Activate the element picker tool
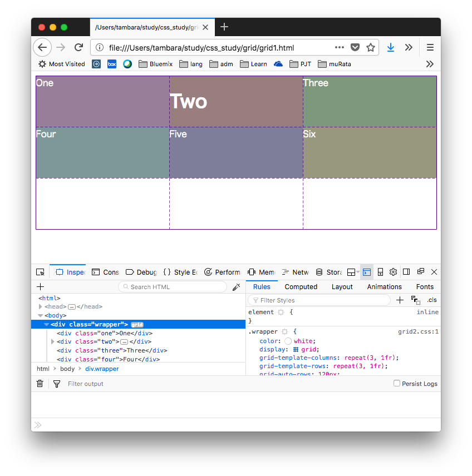 coord(41,272)
